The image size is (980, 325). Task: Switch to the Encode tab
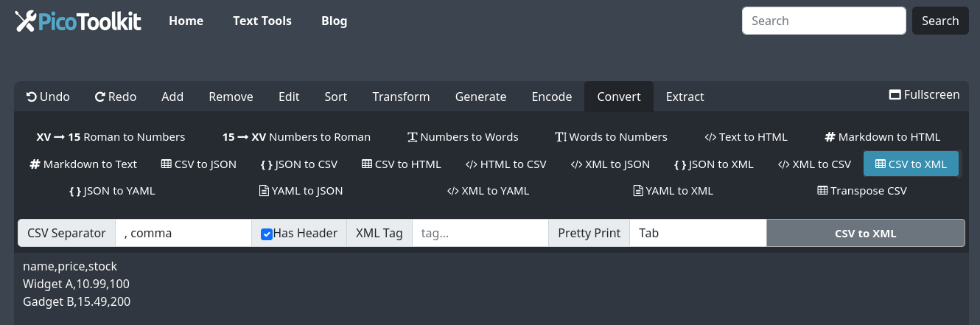coord(551,97)
